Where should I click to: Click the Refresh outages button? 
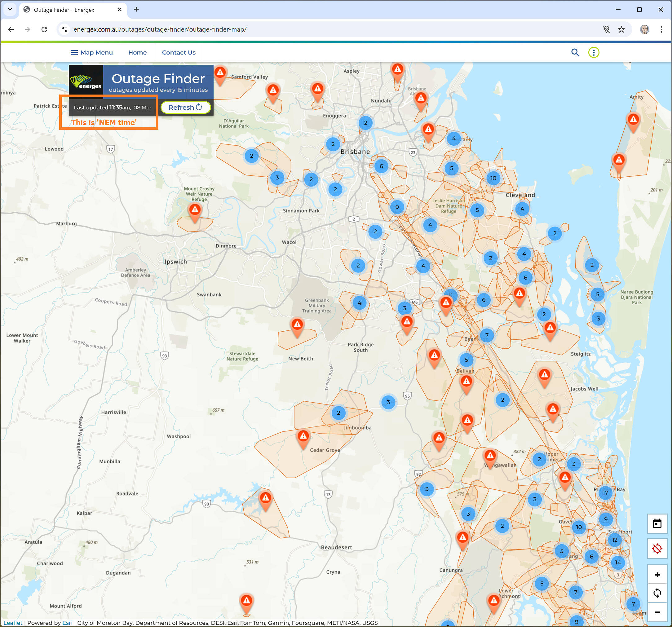pyautogui.click(x=186, y=107)
